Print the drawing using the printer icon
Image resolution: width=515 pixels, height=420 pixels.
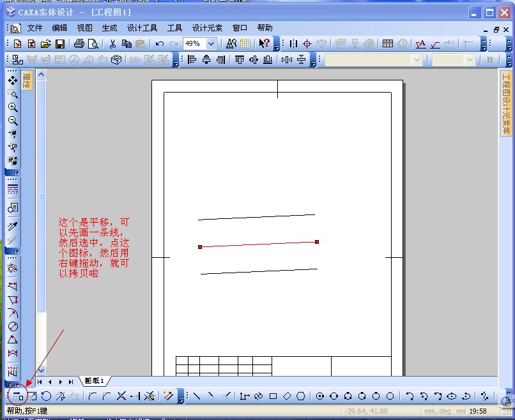pos(79,43)
